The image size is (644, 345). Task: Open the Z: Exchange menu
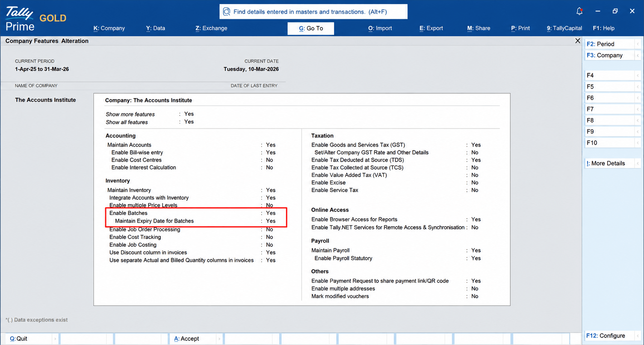coord(211,28)
